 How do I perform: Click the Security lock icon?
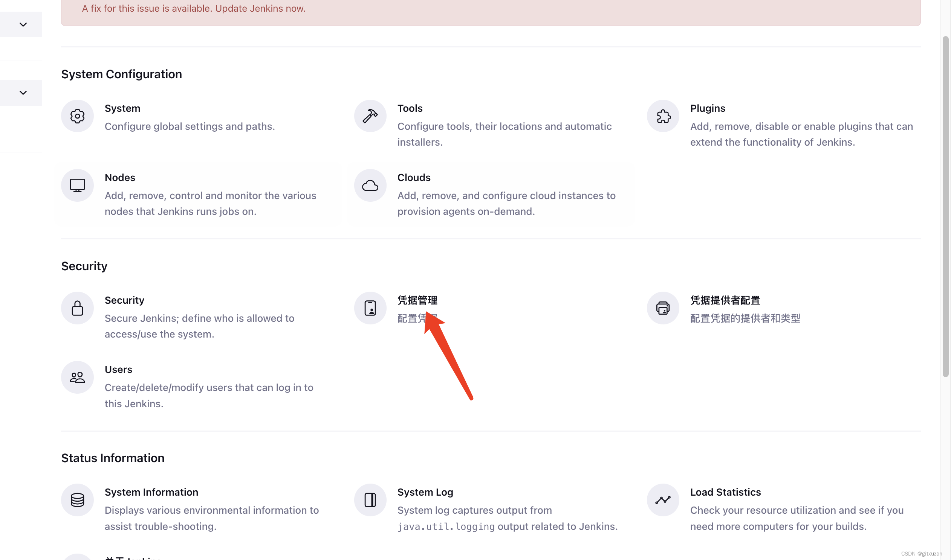pos(77,307)
